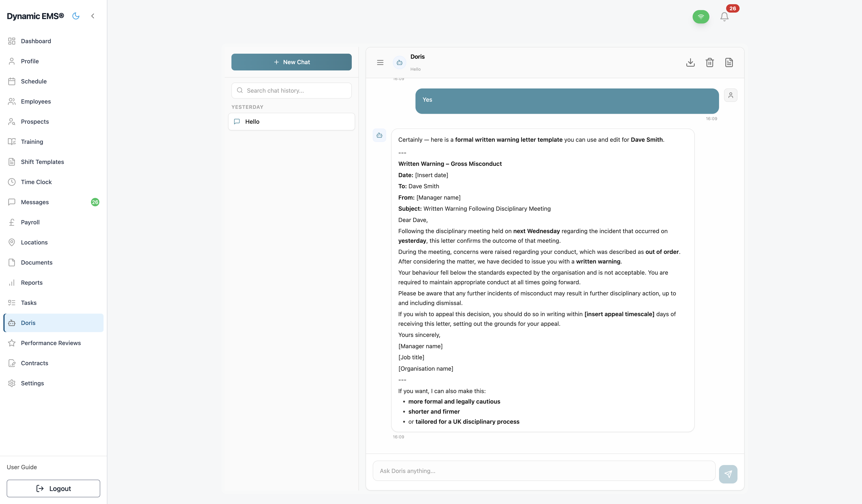Click the Settings gear icon
Image resolution: width=862 pixels, height=504 pixels.
click(x=12, y=383)
